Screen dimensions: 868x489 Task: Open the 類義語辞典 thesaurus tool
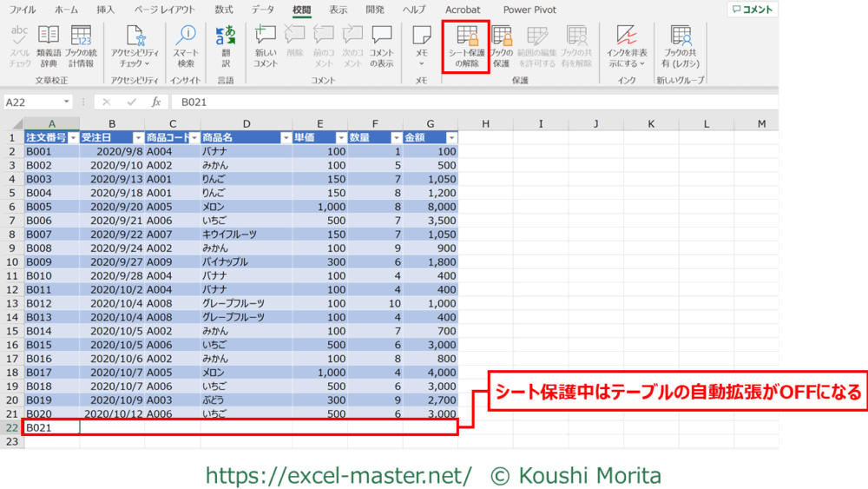click(x=49, y=46)
